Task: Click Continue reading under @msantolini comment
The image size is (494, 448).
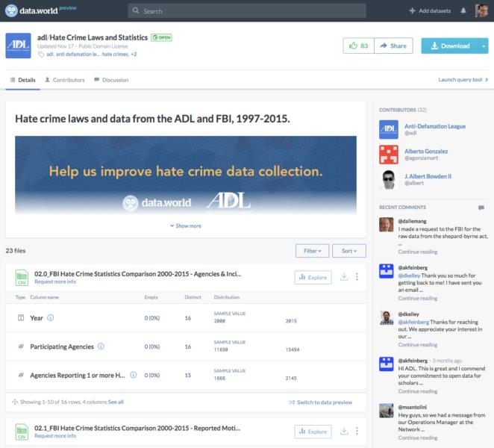Action: click(418, 438)
